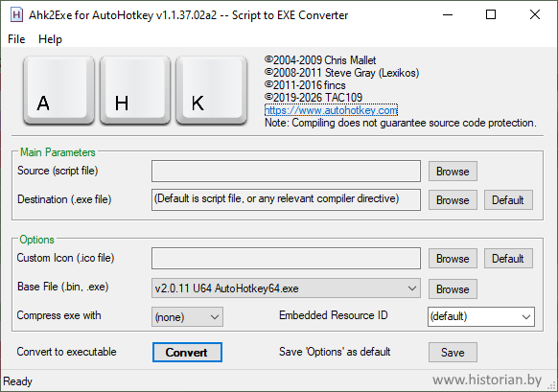The height and width of the screenshot is (392, 558).
Task: Browse for the source script file
Action: click(453, 172)
